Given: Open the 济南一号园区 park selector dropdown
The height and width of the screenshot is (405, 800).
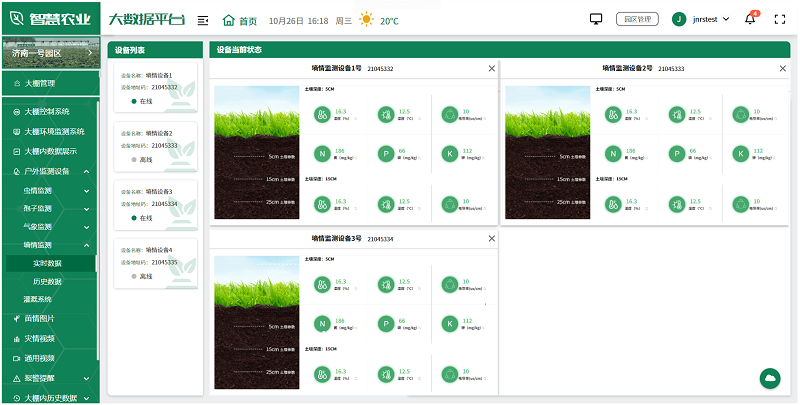Looking at the screenshot, I should click(48, 53).
